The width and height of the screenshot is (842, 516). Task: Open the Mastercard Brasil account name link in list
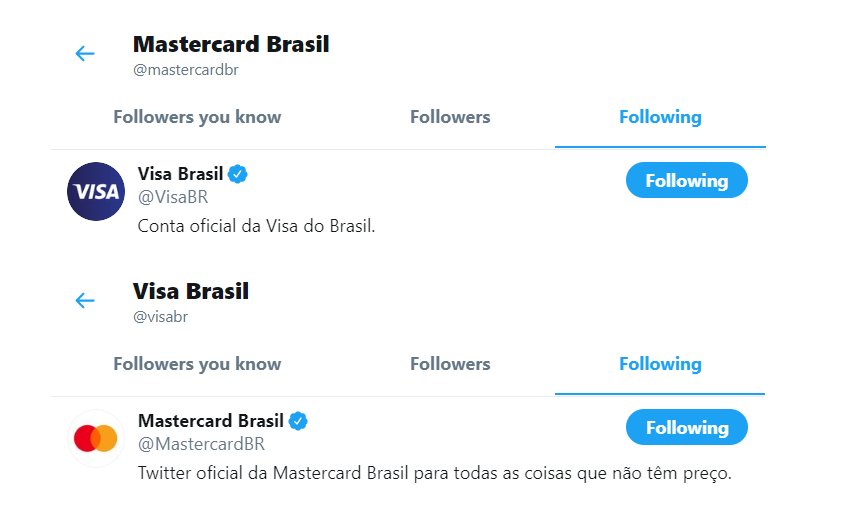pyautogui.click(x=211, y=421)
